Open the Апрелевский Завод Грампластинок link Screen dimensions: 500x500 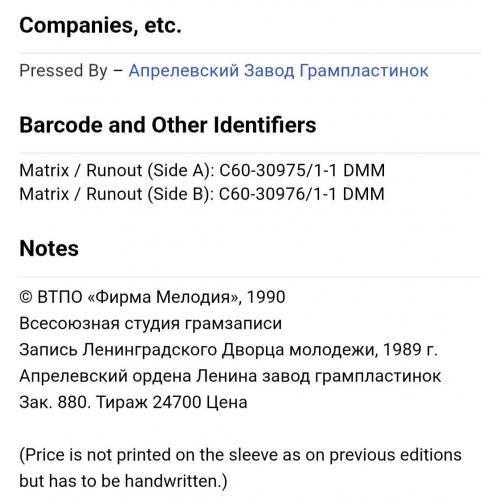point(279,71)
